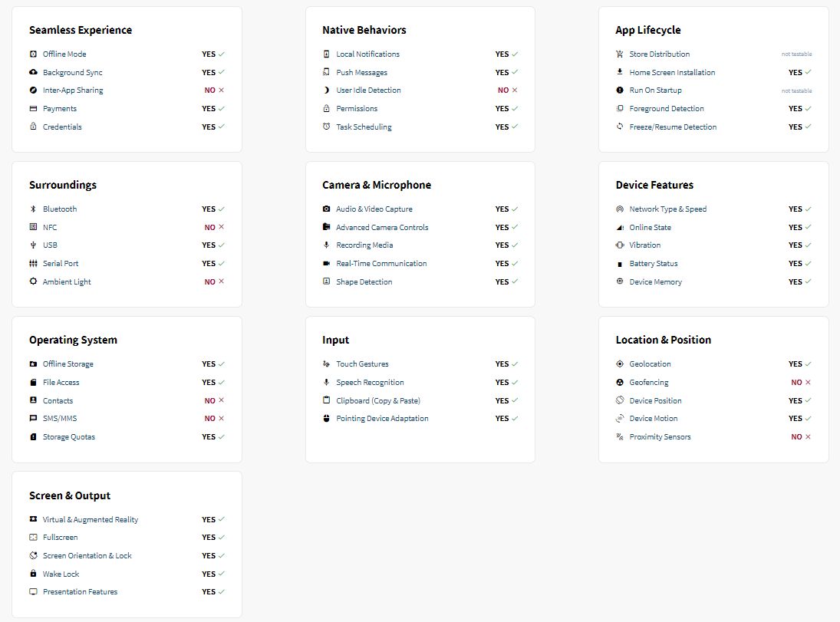The image size is (840, 622).
Task: Open the Virtual & Augmented Reality link
Action: 91,520
